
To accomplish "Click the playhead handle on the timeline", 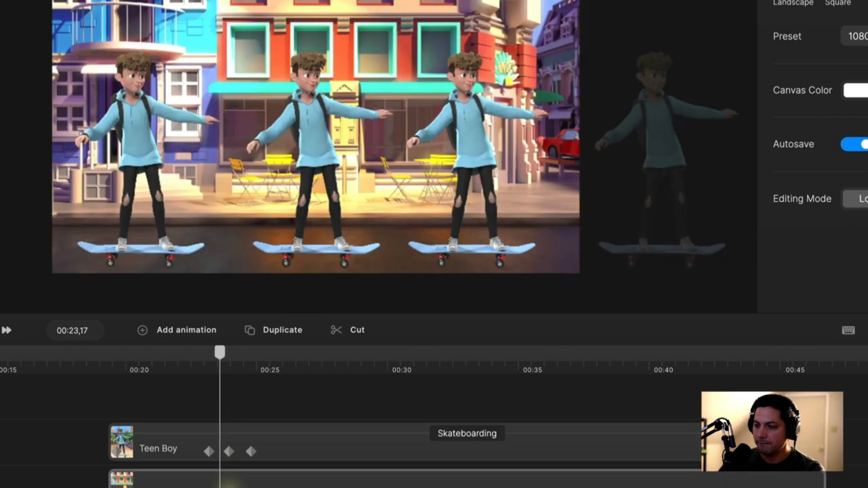I will pos(220,352).
